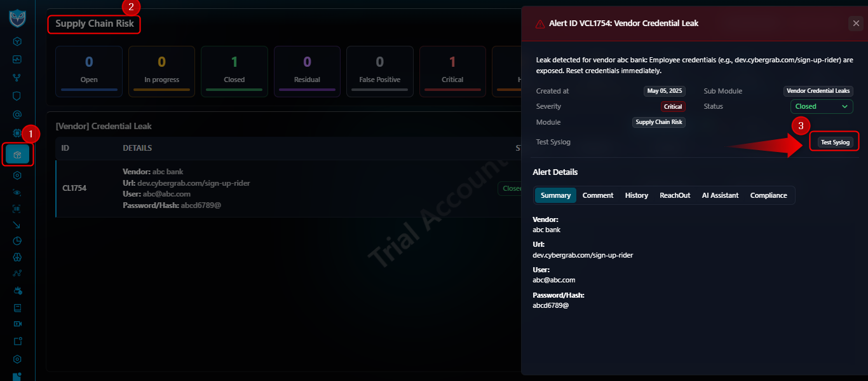868x381 pixels.
Task: Click the Supply Chain Risk module badge
Action: coord(659,122)
